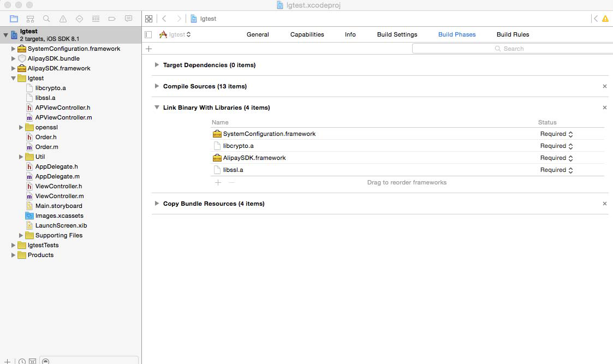
Task: Add a new build phase with plus
Action: tap(148, 49)
